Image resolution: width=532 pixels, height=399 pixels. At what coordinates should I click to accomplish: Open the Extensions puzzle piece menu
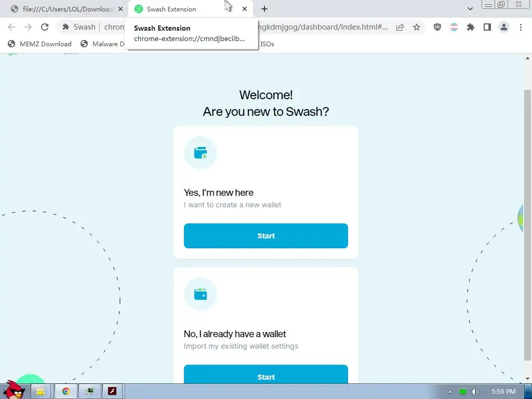[471, 27]
